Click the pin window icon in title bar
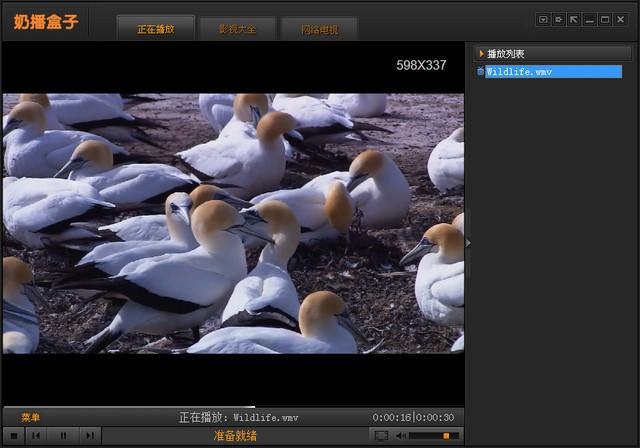The height and width of the screenshot is (448, 640). 558,19
